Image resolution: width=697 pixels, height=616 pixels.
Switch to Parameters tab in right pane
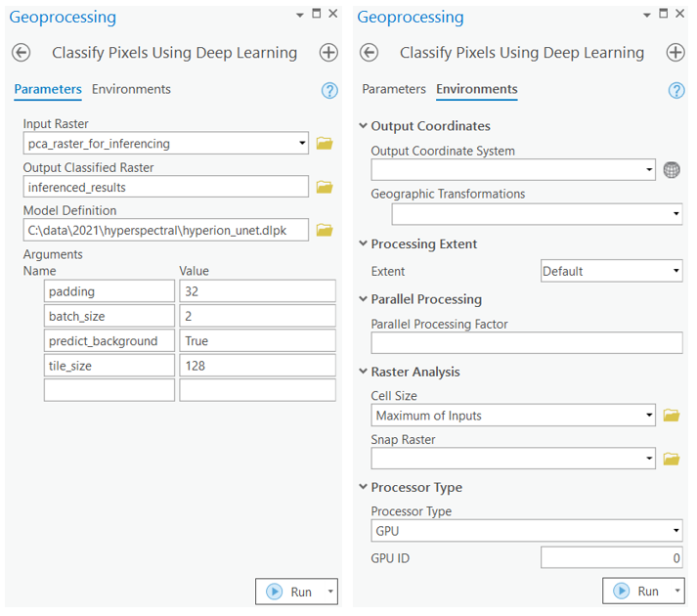(394, 89)
